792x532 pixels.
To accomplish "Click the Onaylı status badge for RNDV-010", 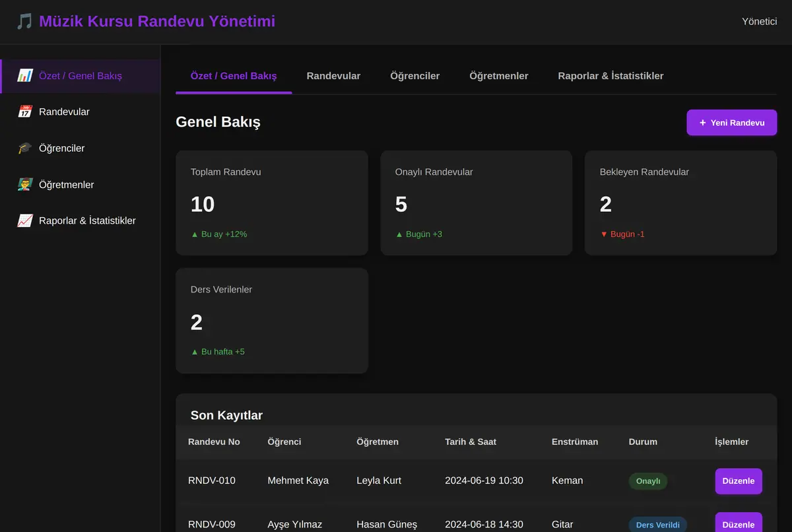I will tap(648, 481).
